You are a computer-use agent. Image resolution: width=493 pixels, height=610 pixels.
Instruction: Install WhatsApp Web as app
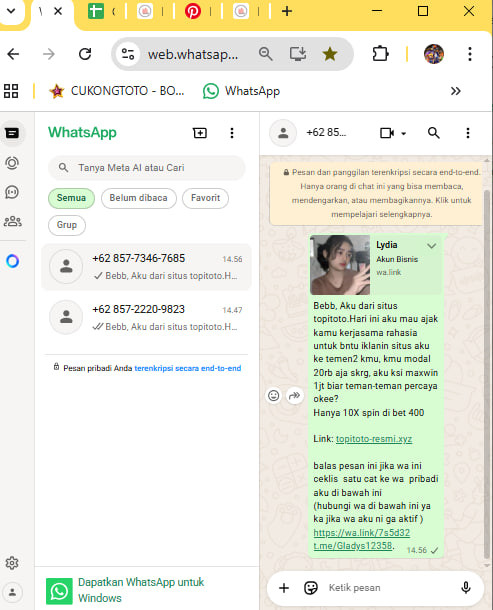click(298, 54)
